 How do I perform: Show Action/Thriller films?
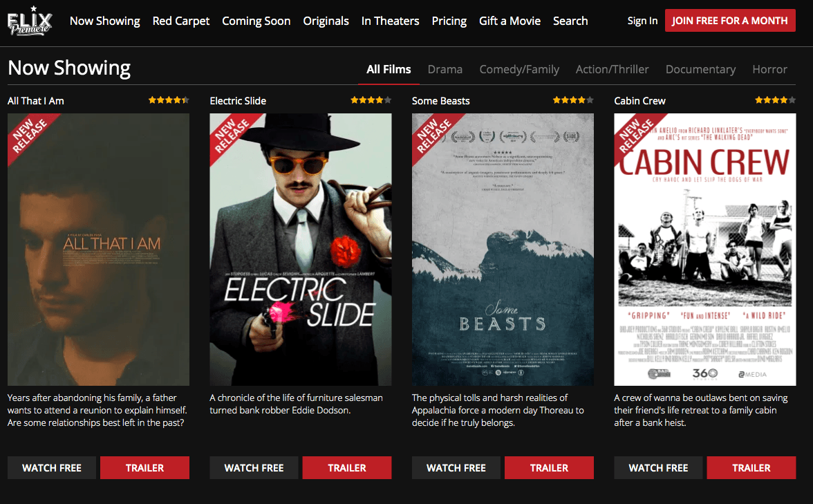[x=612, y=69]
